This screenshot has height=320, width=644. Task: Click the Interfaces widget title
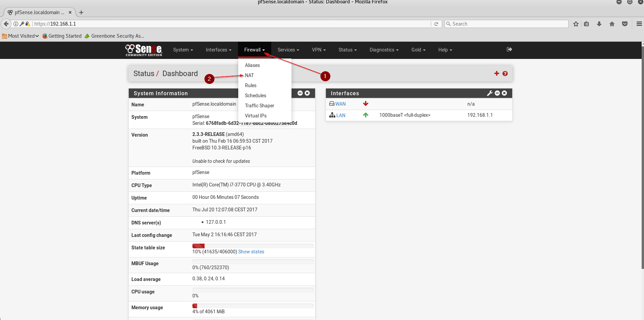345,93
